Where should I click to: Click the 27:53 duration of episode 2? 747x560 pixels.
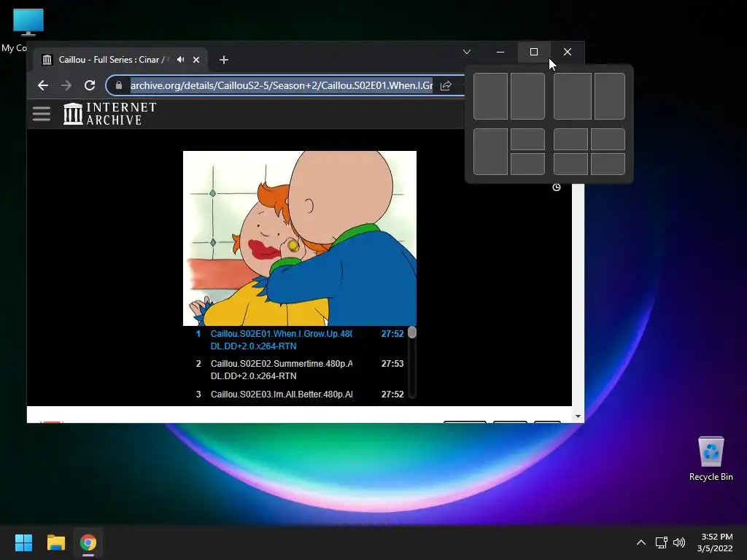coord(392,364)
